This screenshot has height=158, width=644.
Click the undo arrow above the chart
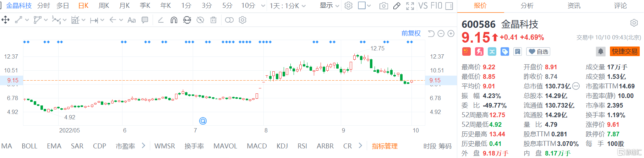[x=431, y=33]
